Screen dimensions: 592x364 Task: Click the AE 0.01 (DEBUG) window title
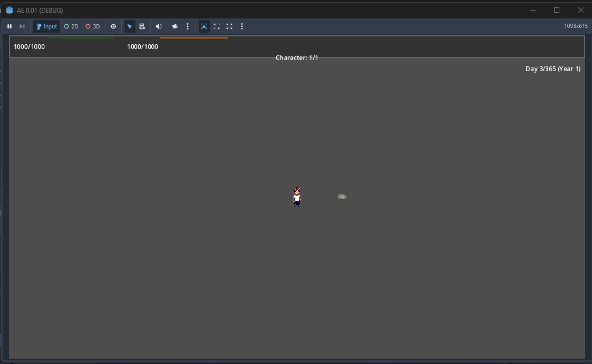[x=40, y=10]
